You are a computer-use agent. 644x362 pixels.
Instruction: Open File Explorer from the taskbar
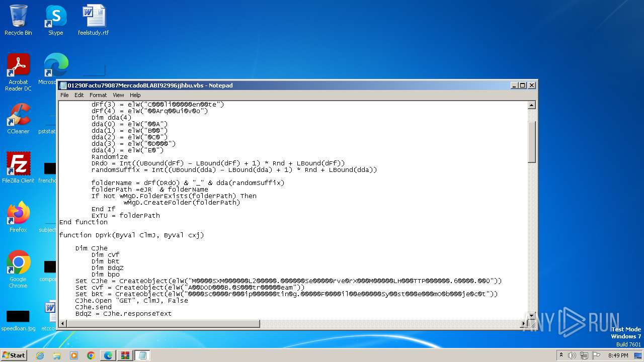click(57, 355)
